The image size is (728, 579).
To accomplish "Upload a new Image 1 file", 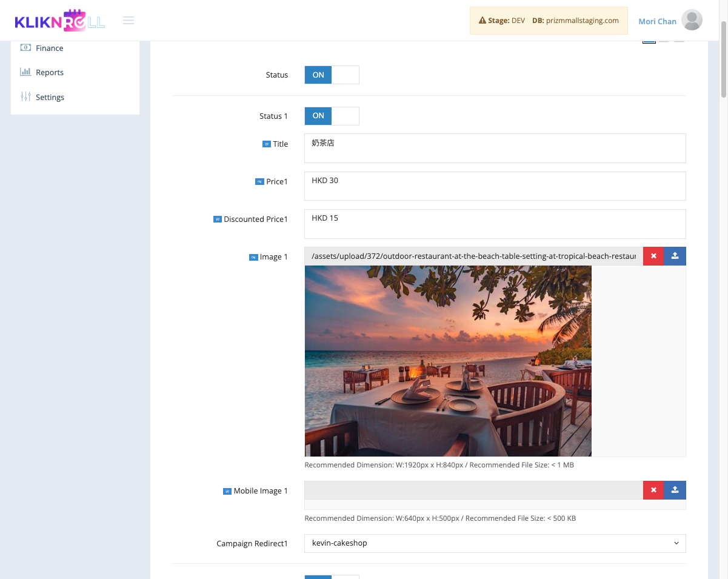I will coord(675,256).
